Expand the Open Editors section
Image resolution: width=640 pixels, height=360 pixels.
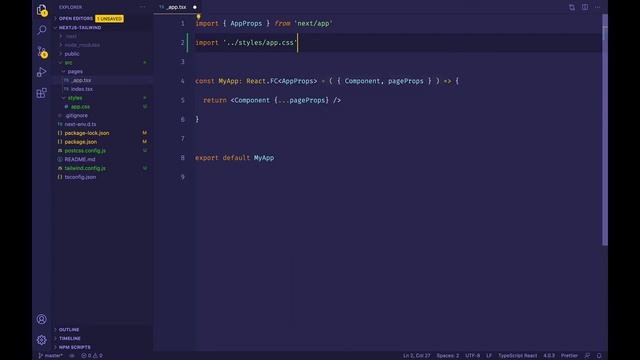(x=76, y=18)
